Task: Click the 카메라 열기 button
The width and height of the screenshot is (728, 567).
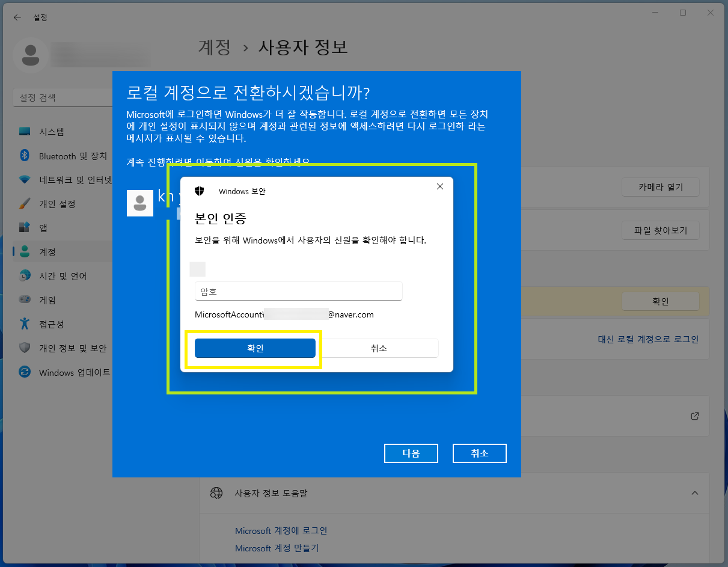Action: point(661,187)
